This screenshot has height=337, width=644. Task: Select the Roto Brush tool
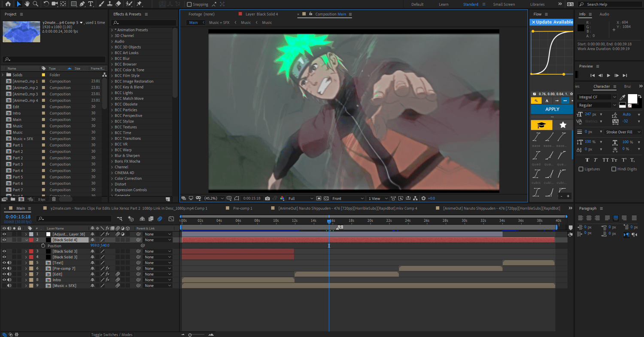tap(129, 4)
